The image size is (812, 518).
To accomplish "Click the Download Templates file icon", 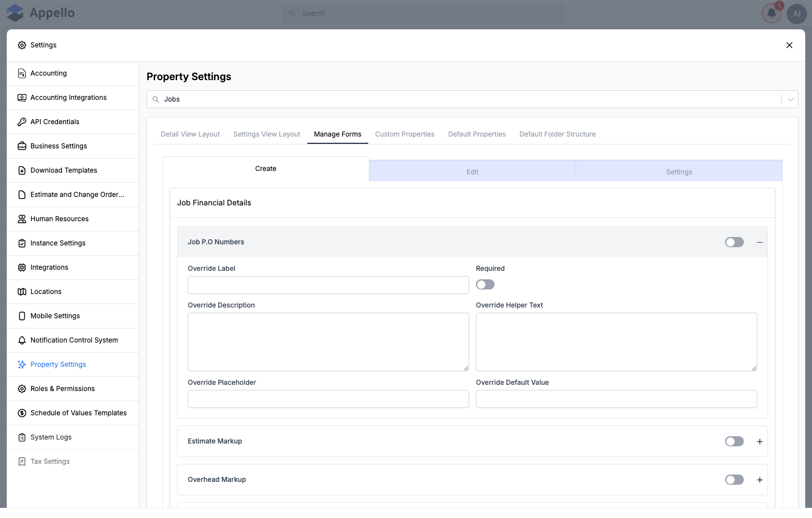I will (x=22, y=170).
